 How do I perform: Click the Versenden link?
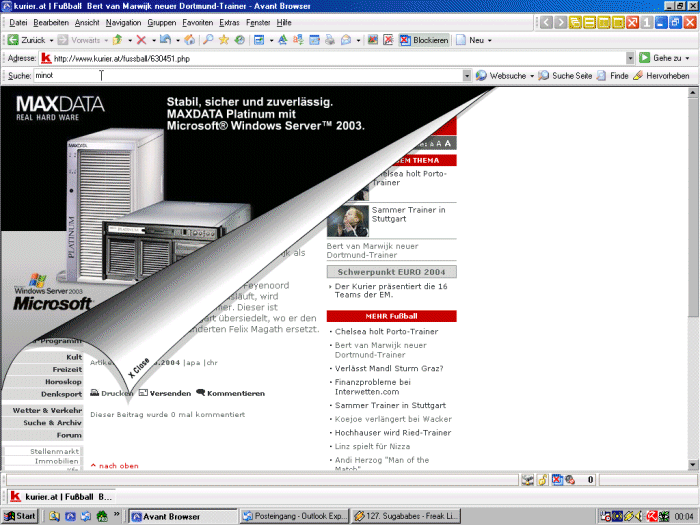(165, 393)
